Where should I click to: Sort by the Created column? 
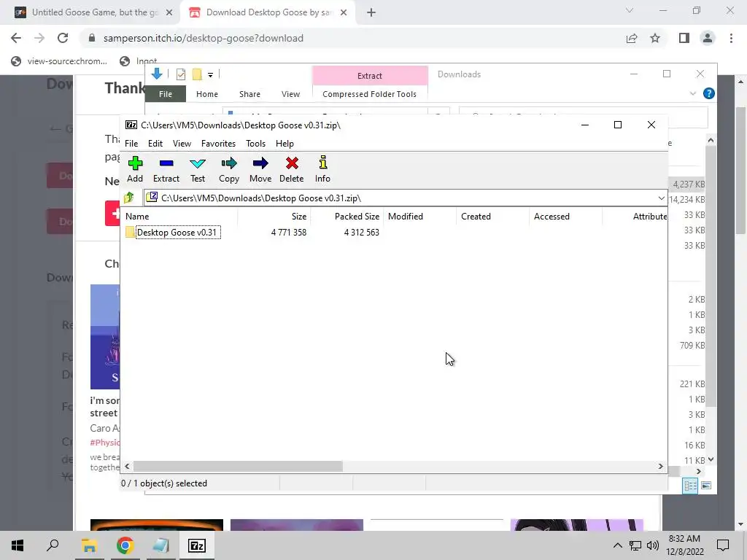[492, 216]
